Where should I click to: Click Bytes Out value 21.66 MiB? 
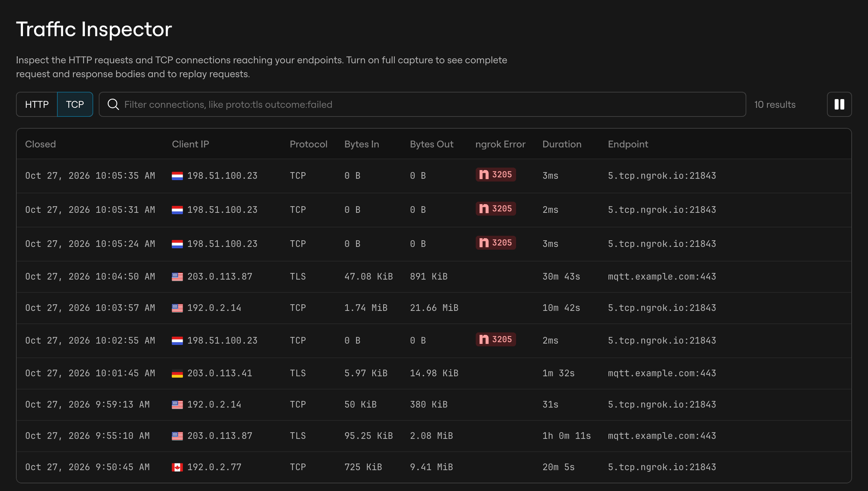(x=434, y=308)
